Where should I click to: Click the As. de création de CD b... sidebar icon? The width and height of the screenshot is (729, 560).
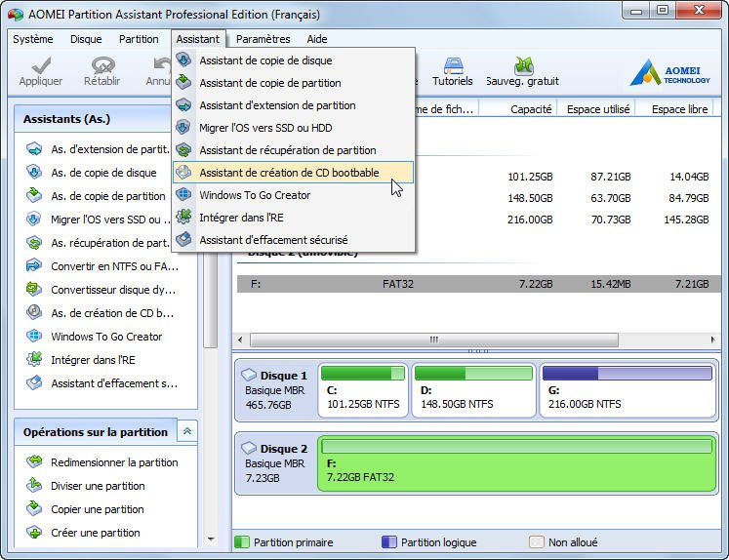(34, 312)
